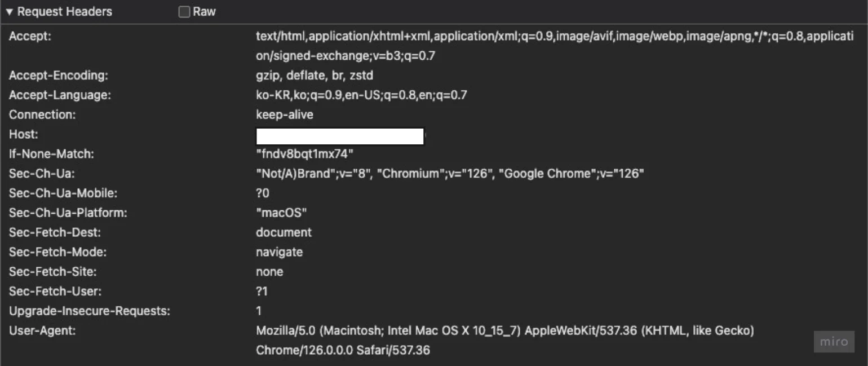Click the Raw label text

coord(204,12)
